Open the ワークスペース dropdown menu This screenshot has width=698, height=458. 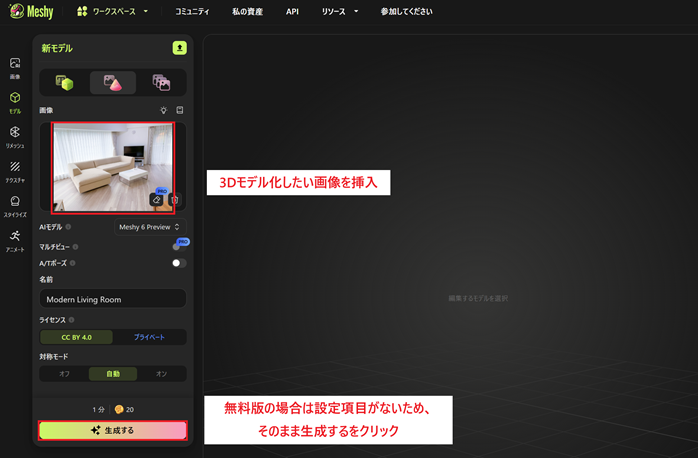112,12
